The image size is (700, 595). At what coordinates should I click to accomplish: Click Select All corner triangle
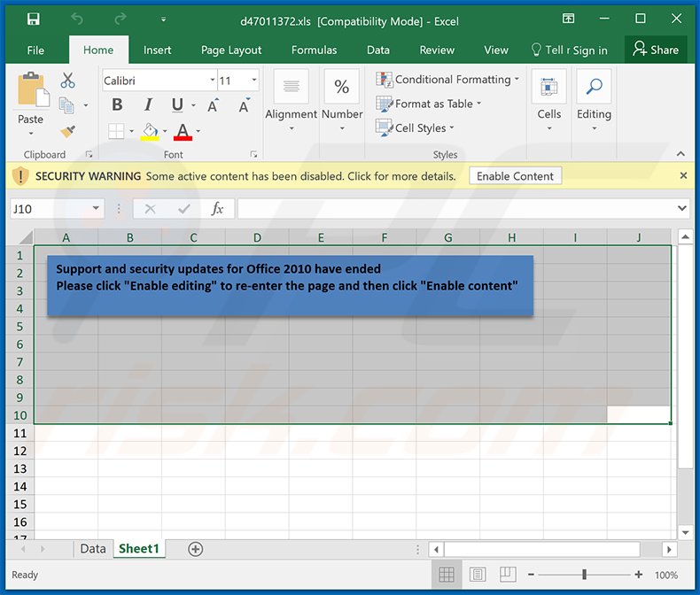pyautogui.click(x=24, y=237)
